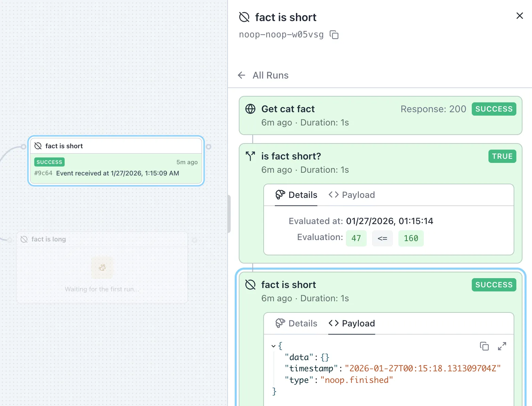Click the TRUE badge on is fact short?
The width and height of the screenshot is (532, 406).
click(502, 156)
